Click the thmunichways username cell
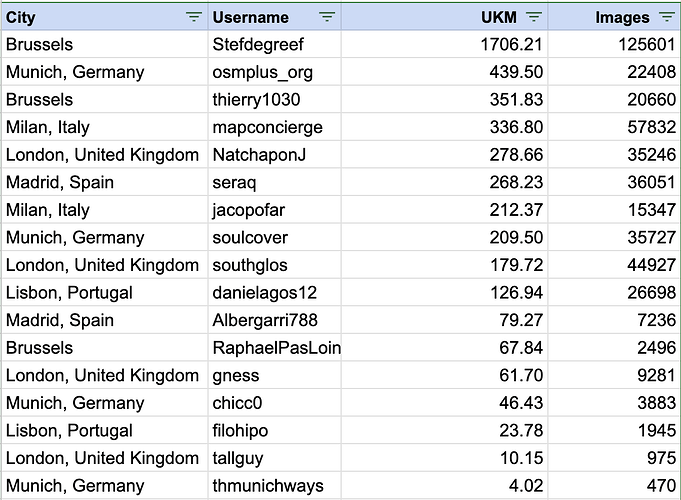681x500 pixels. point(274,486)
